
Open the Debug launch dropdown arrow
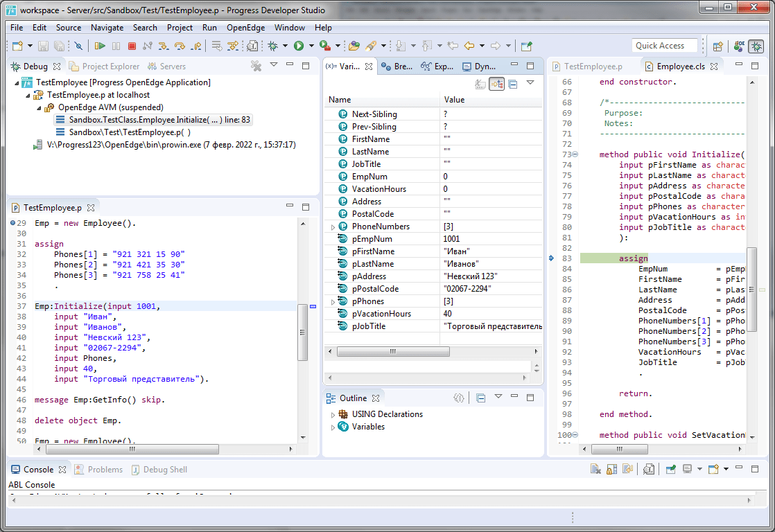click(x=285, y=46)
